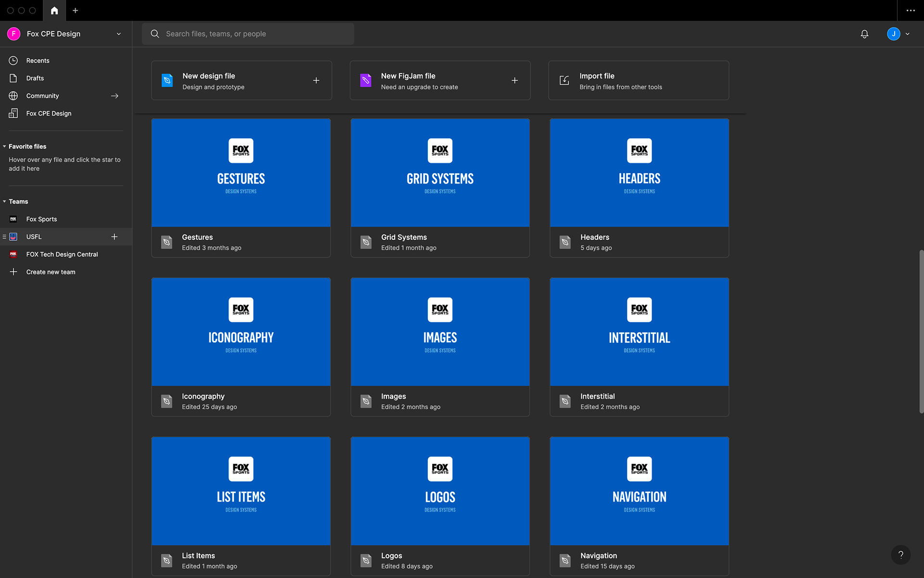Click the Import file icon

point(564,80)
